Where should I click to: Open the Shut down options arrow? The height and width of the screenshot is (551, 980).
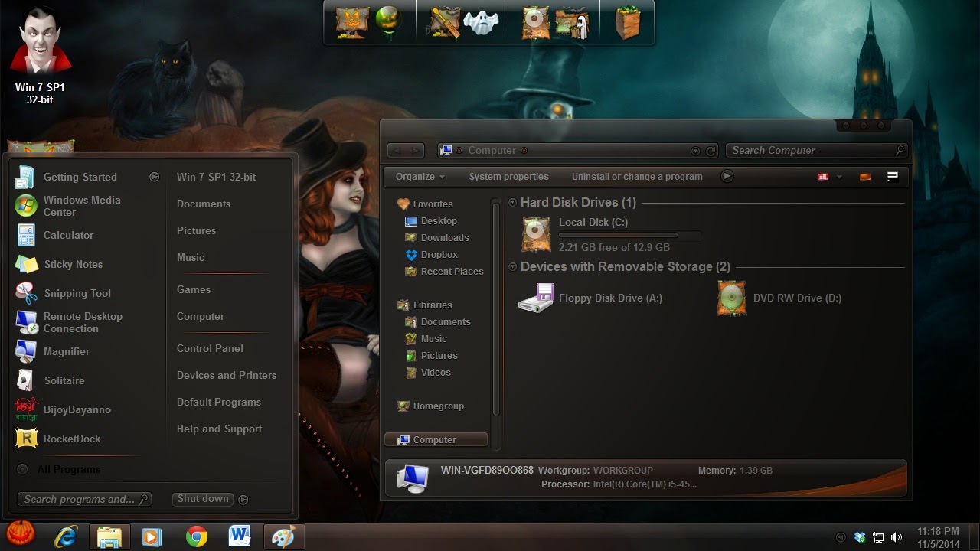coord(243,500)
